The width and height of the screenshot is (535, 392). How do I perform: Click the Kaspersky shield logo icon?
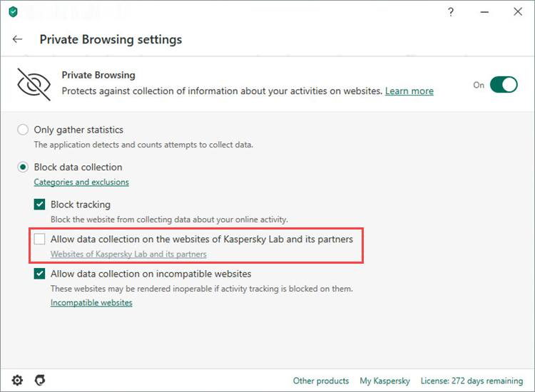coord(14,12)
